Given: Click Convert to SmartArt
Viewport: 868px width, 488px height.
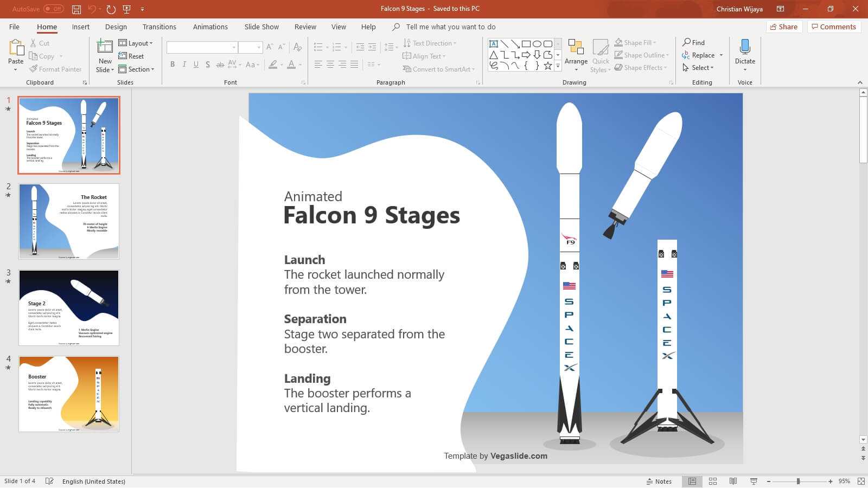Looking at the screenshot, I should [439, 69].
